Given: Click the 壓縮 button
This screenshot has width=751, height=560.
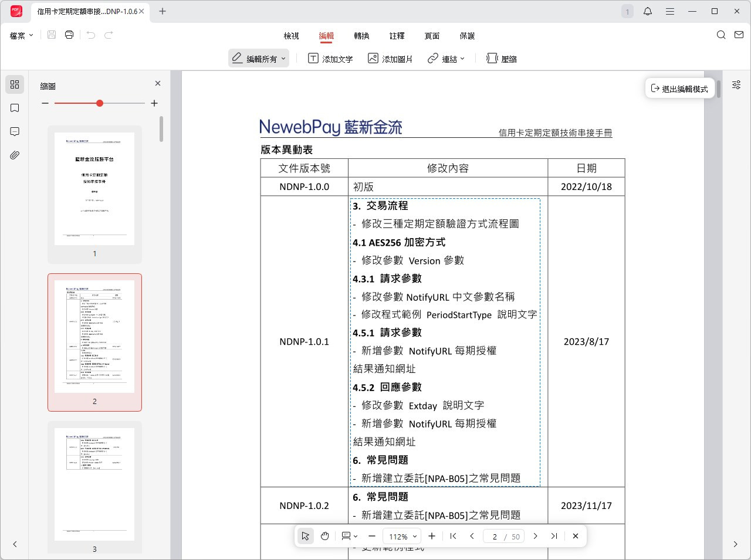Looking at the screenshot, I should [502, 59].
